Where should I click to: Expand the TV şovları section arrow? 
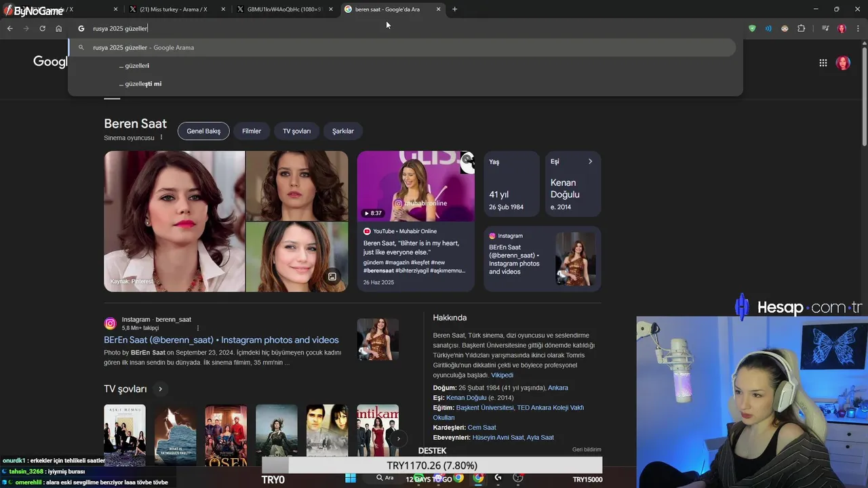[161, 389]
